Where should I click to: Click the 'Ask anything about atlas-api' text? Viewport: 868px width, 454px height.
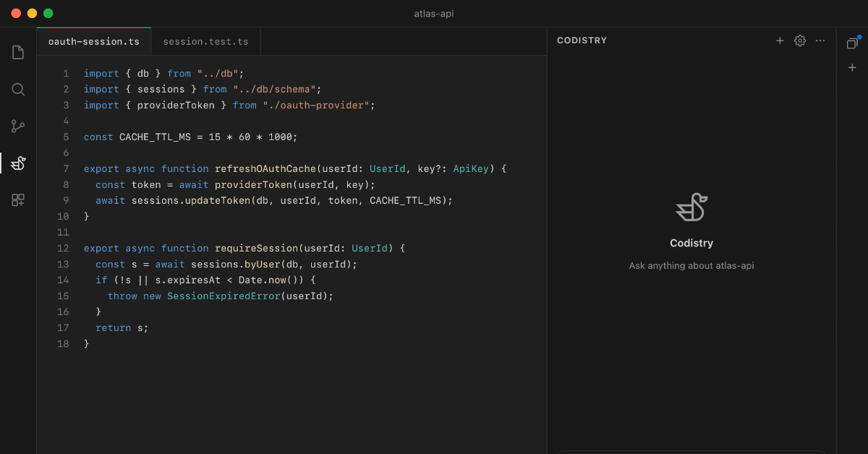click(692, 265)
